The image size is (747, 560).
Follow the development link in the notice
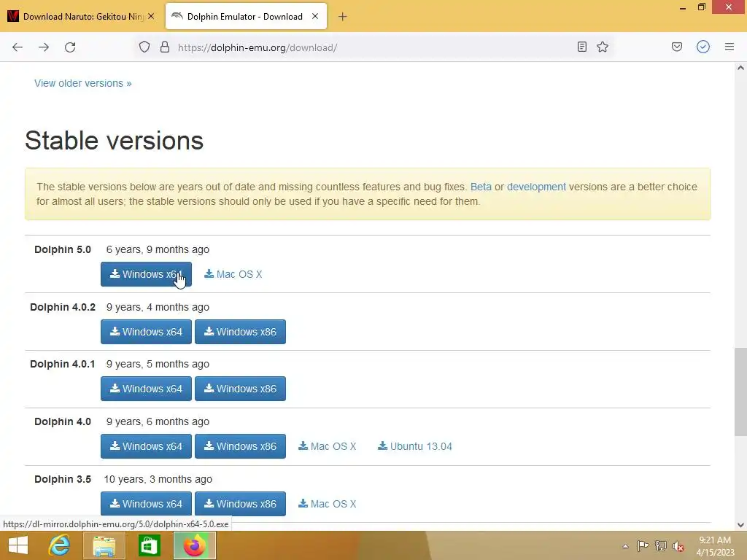pos(536,187)
